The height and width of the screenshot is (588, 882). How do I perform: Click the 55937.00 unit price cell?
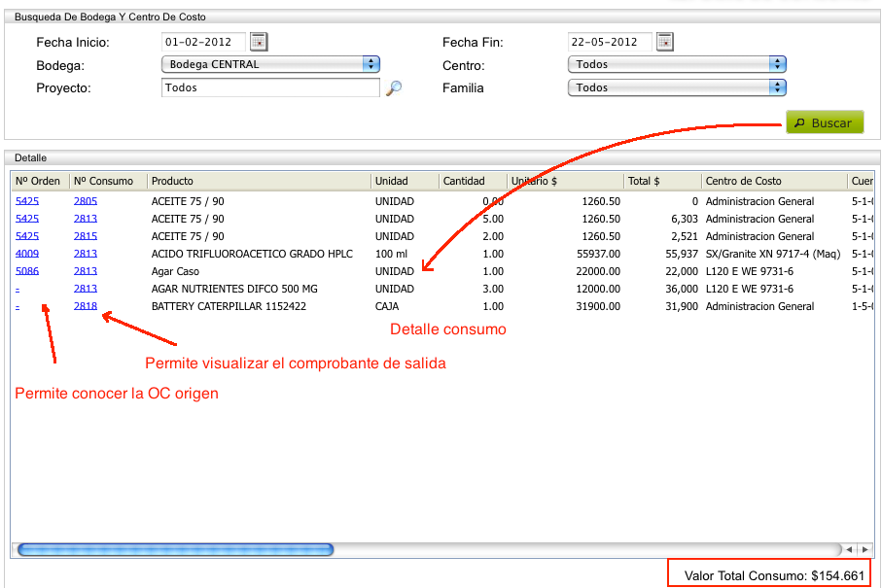pyautogui.click(x=598, y=254)
